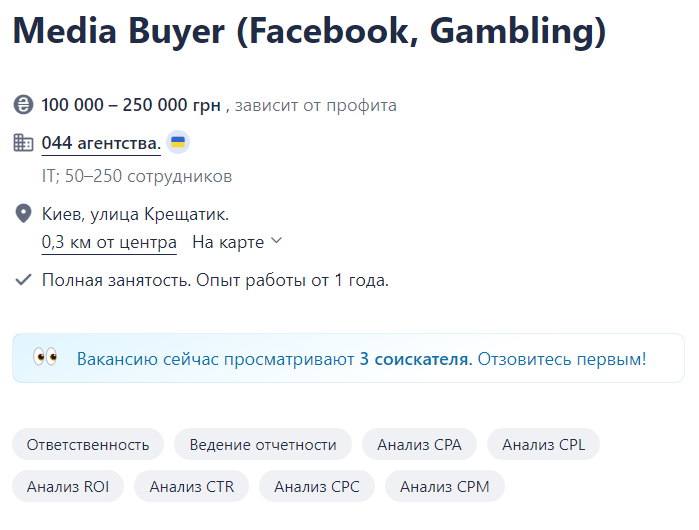This screenshot has width=699, height=530.
Task: Click the "0,3 км от центра" link
Action: [x=109, y=242]
